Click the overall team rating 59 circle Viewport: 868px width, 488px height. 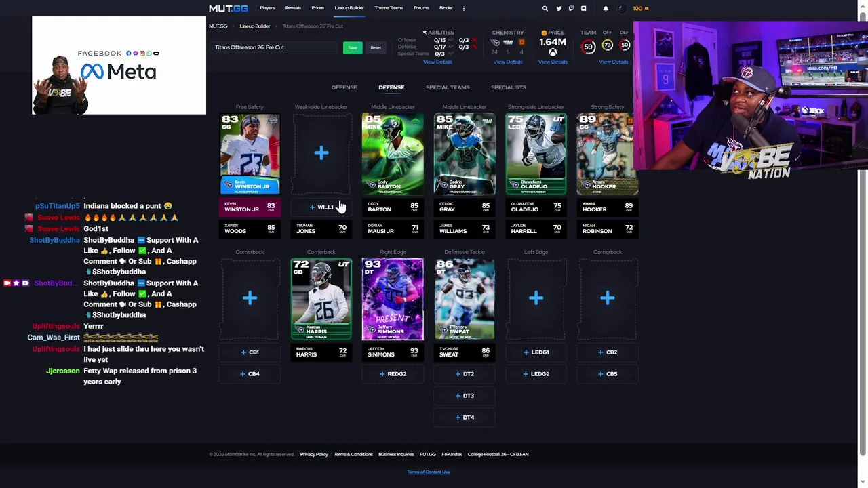(588, 47)
